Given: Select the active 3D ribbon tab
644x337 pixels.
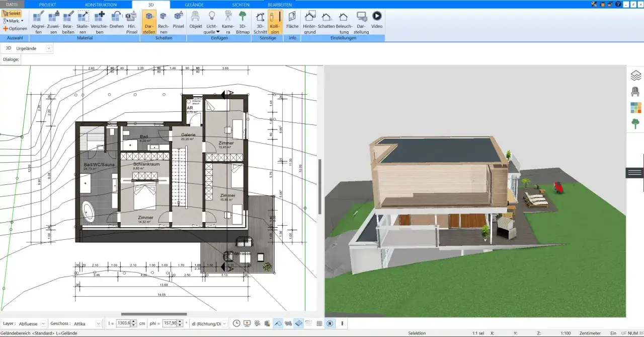Looking at the screenshot, I should click(151, 5).
